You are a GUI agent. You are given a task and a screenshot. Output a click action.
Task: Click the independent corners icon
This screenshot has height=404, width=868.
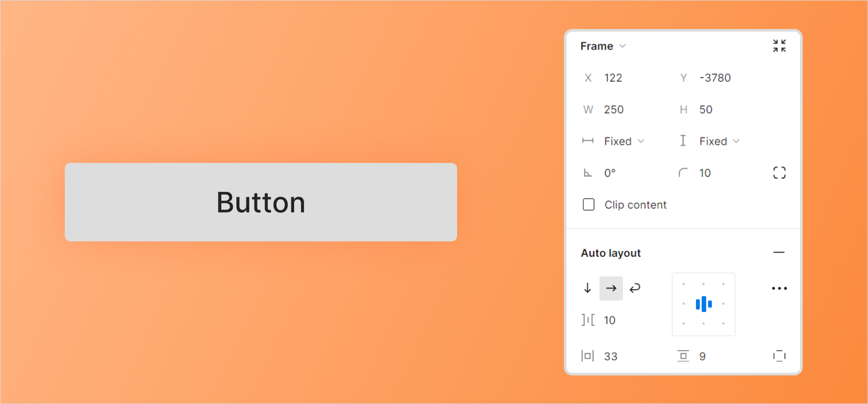click(x=779, y=172)
